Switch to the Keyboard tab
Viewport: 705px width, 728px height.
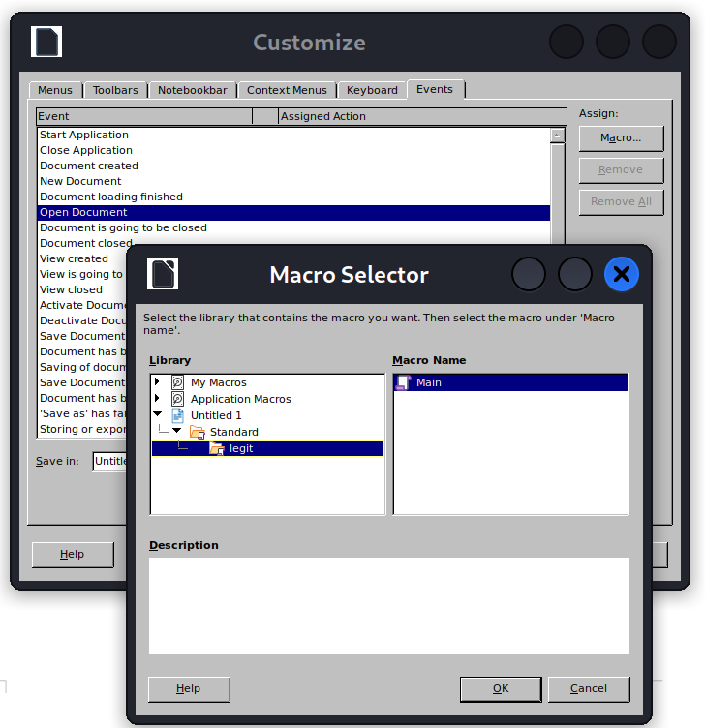(372, 90)
